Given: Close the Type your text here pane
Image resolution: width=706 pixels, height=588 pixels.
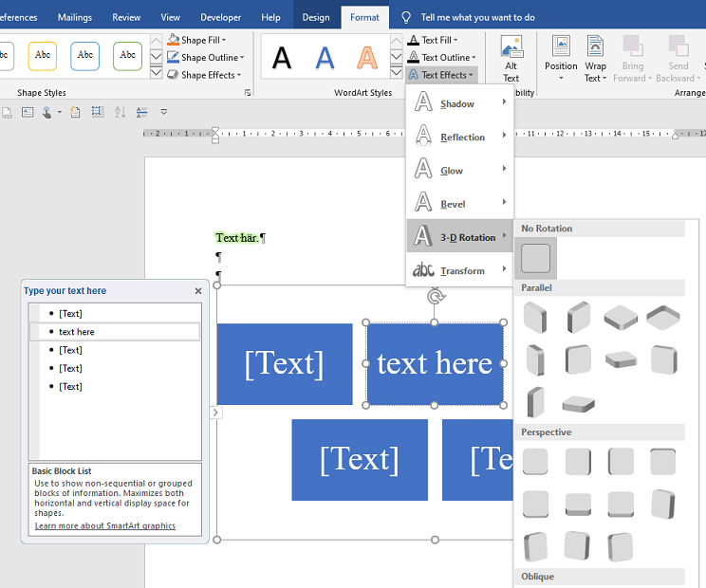Looking at the screenshot, I should 198,291.
